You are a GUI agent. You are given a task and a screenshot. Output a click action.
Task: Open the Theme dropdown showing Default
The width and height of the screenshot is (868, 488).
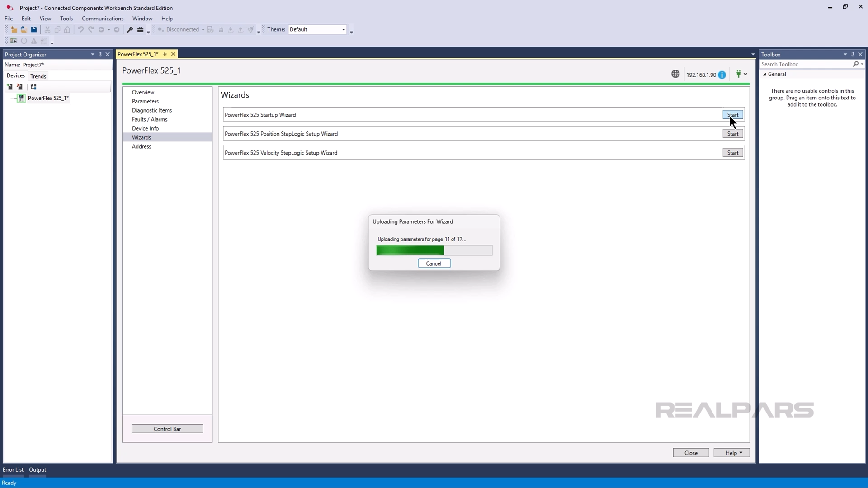point(343,30)
